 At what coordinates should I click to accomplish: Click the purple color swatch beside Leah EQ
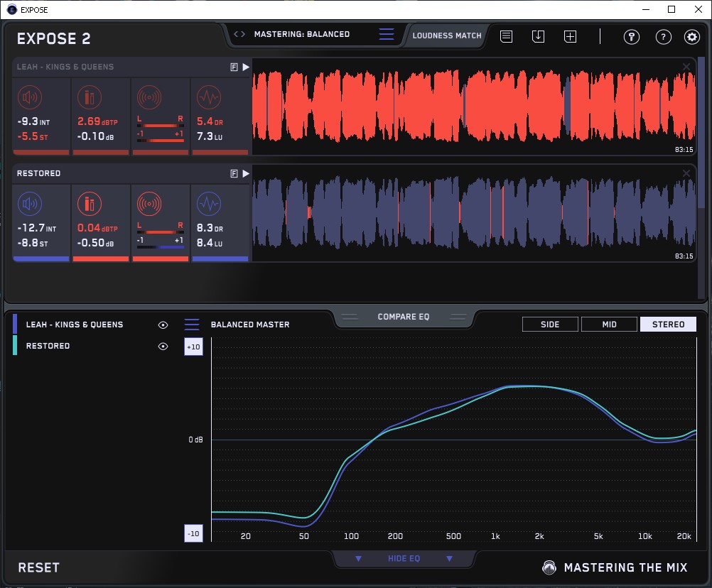(15, 324)
